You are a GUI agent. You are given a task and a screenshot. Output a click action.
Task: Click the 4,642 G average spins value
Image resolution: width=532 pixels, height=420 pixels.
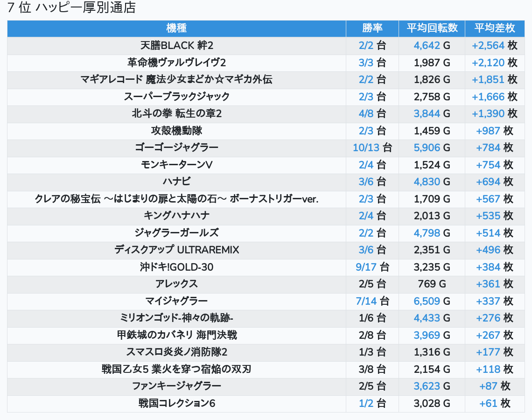(x=432, y=45)
